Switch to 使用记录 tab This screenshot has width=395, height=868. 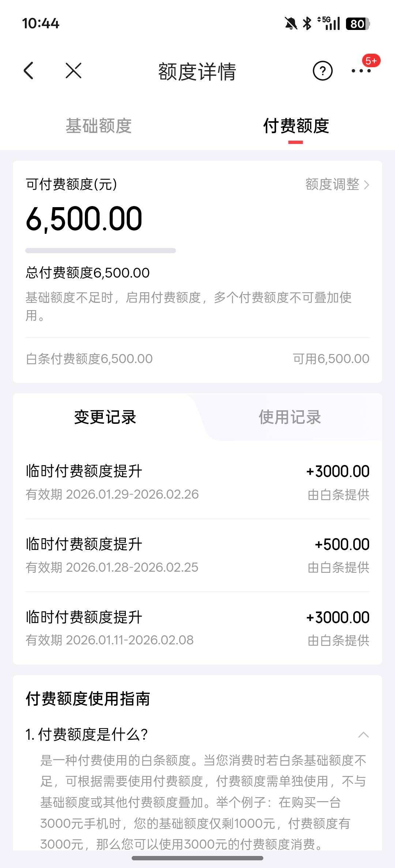pyautogui.click(x=290, y=417)
